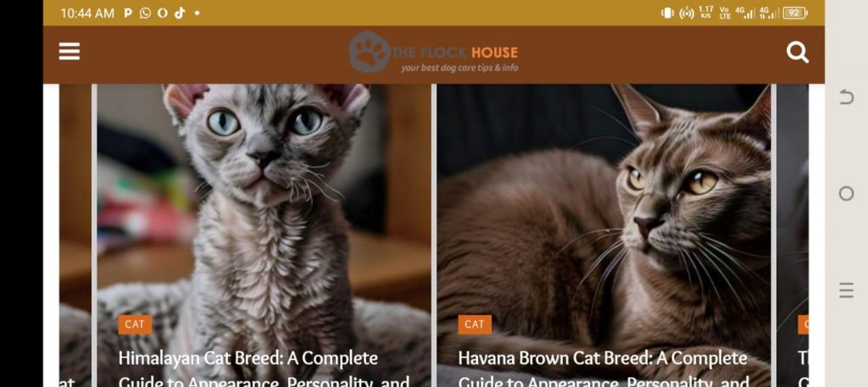Tap the Android home circle button
868x387 pixels.
pyautogui.click(x=846, y=193)
